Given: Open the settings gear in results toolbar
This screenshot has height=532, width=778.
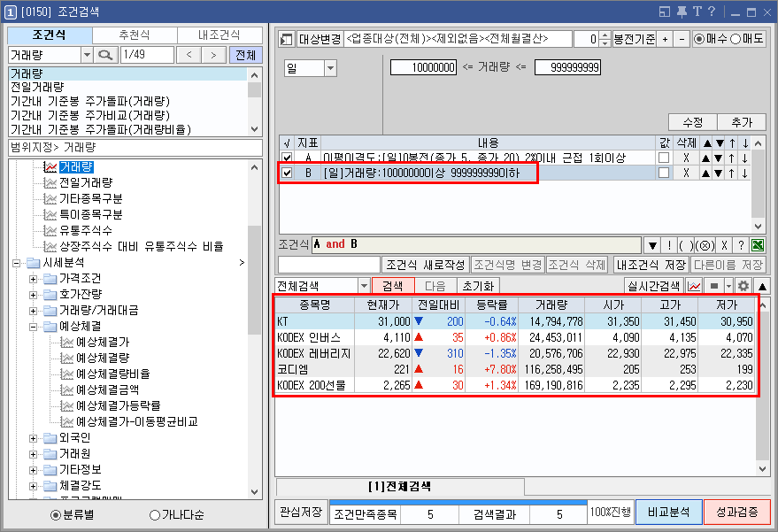Looking at the screenshot, I should [743, 286].
